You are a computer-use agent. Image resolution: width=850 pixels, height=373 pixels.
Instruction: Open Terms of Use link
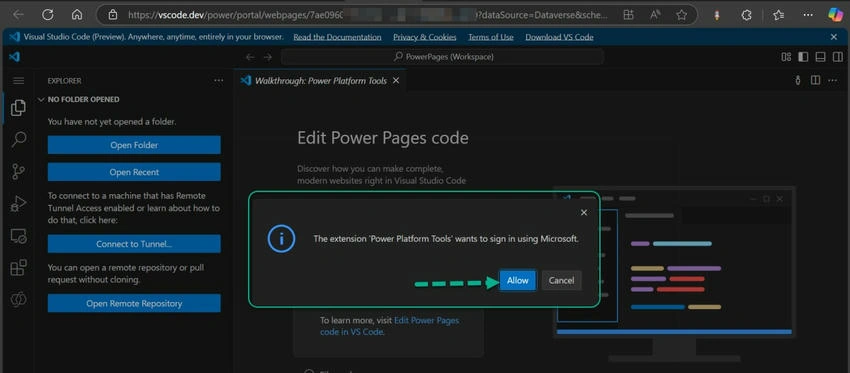coord(491,37)
